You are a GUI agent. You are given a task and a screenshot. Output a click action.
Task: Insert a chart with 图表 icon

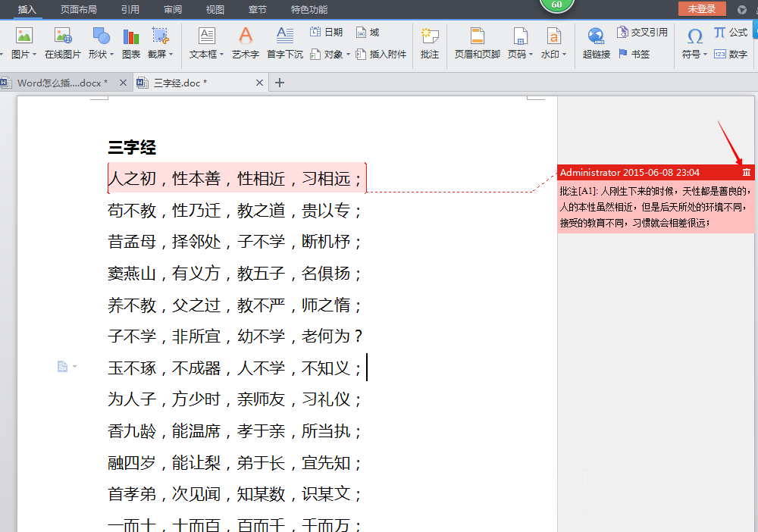point(131,36)
